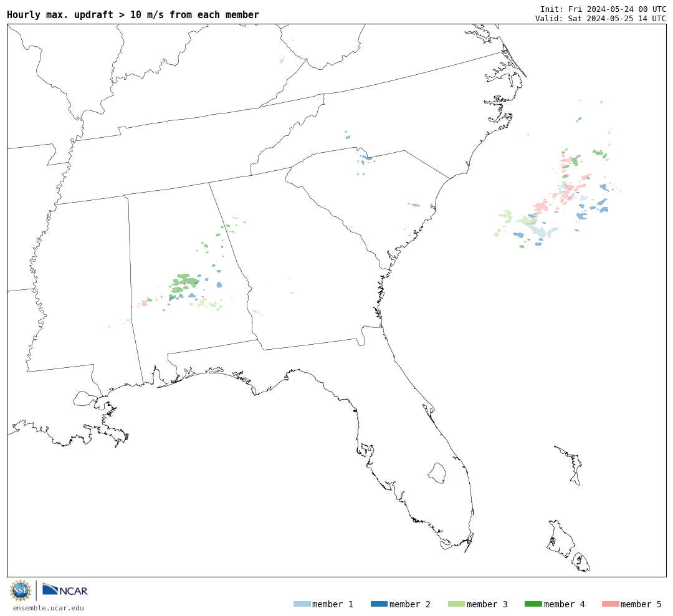Click the member 1 light blue swatch

coord(302,604)
